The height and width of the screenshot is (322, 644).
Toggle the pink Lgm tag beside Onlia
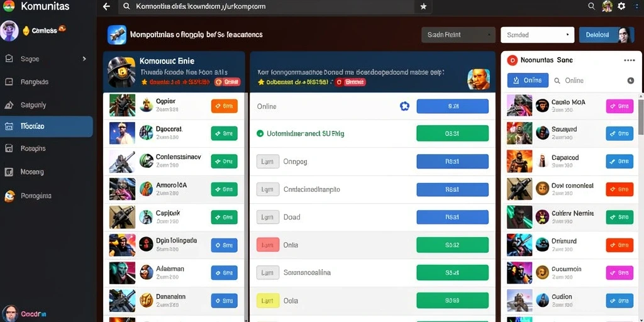pos(268,245)
